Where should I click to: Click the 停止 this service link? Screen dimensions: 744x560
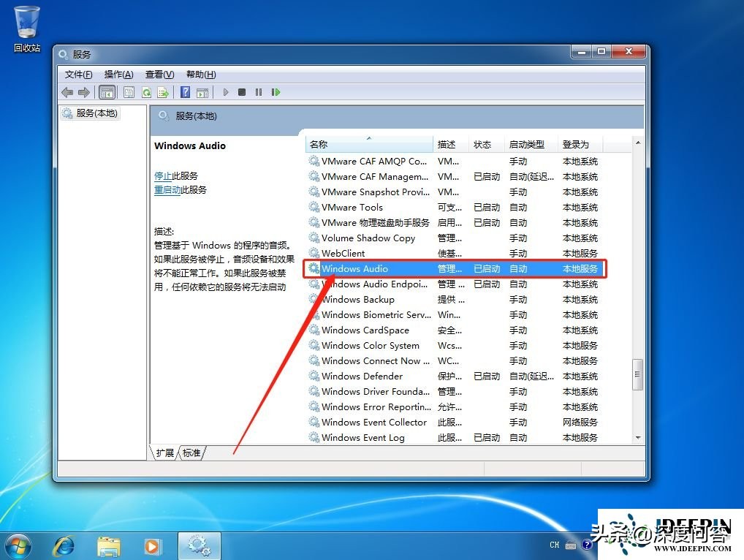point(163,176)
